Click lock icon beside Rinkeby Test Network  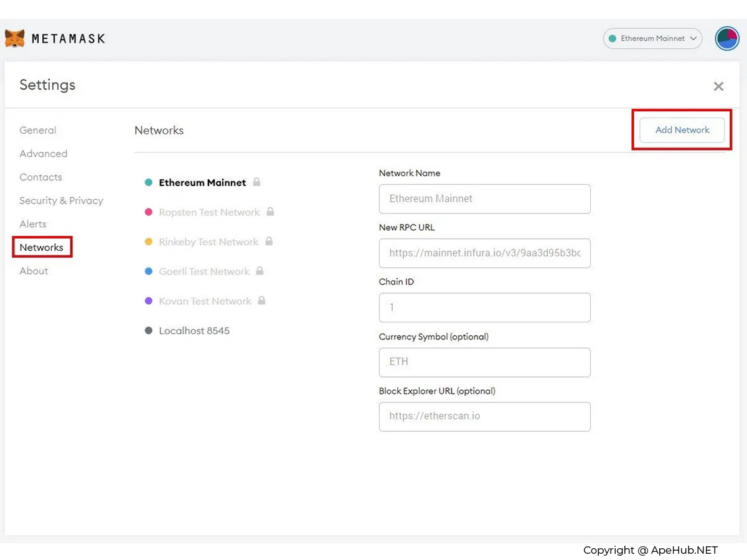pos(269,241)
